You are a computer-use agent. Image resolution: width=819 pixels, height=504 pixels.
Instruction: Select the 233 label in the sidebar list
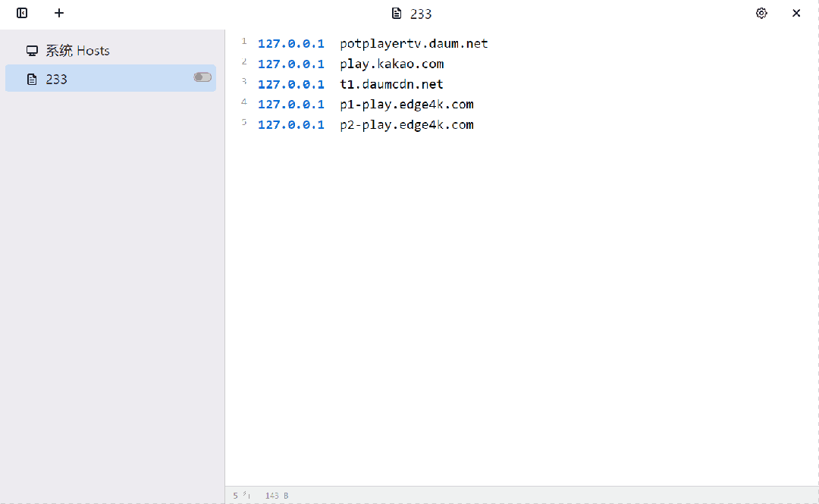click(57, 79)
